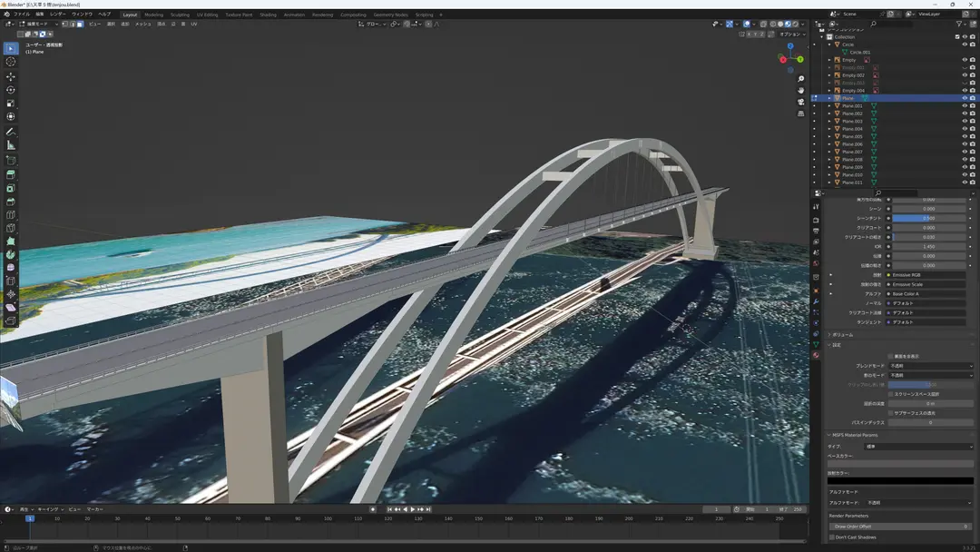Screen dimensions: 980x552
Task: Select the Poly Build tool
Action: (11, 241)
